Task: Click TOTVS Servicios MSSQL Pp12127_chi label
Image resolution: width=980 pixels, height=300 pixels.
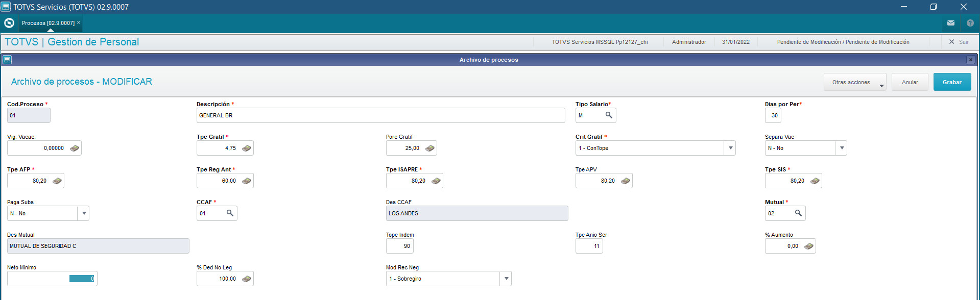Action: (x=600, y=42)
